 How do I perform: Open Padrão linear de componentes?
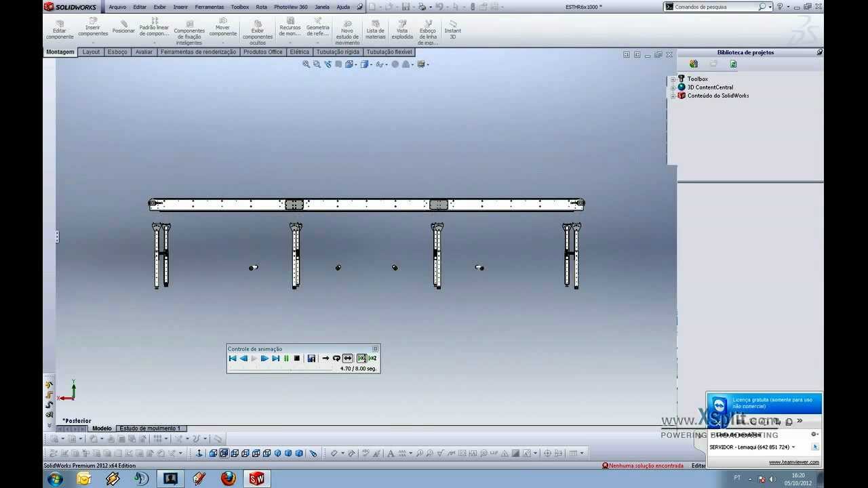tap(154, 27)
